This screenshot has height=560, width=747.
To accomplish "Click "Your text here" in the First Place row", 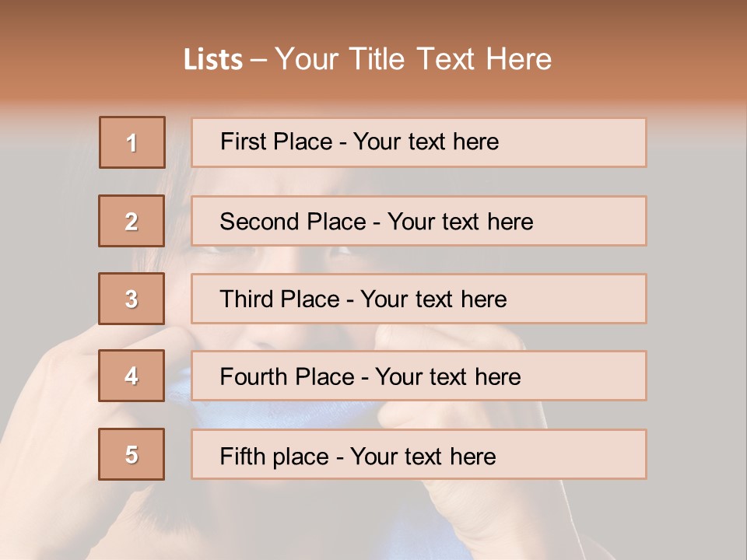I will click(426, 142).
